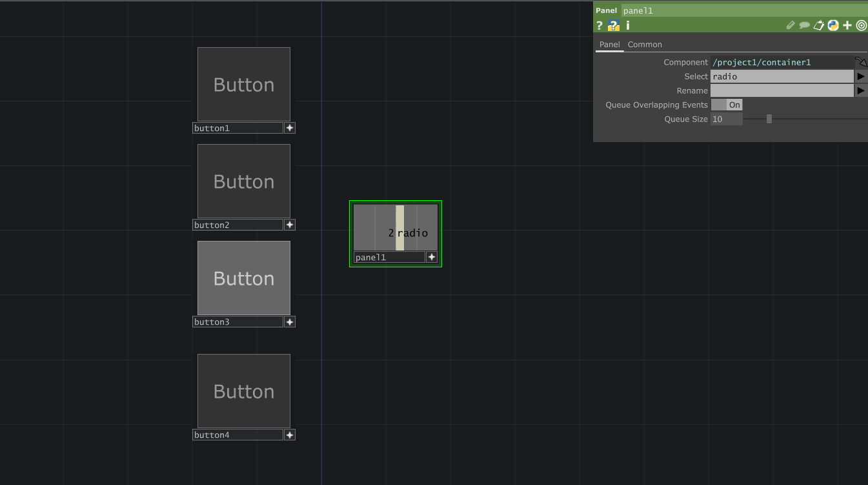Copy parameters using the clipboard icon
This screenshot has width=868, height=485.
[819, 25]
